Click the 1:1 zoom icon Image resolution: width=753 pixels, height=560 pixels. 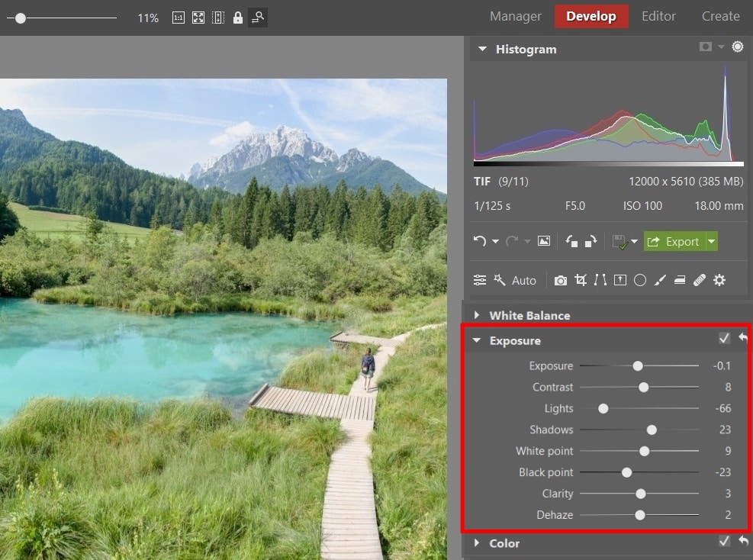[179, 17]
